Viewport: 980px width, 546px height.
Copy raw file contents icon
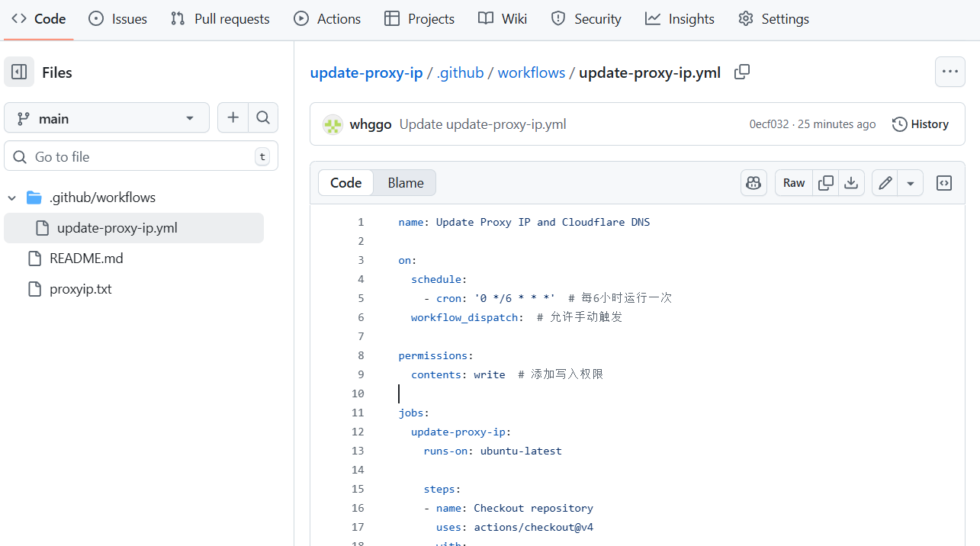point(825,183)
